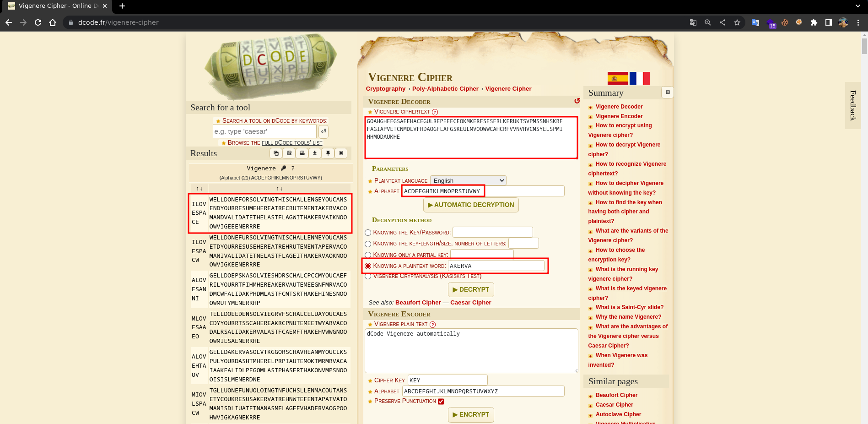Open Google Translate extension icon

tap(755, 22)
